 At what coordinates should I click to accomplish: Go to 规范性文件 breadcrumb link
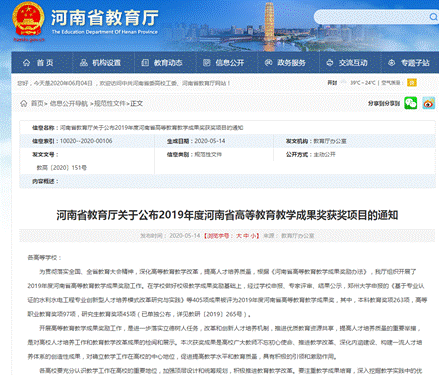tap(110, 104)
